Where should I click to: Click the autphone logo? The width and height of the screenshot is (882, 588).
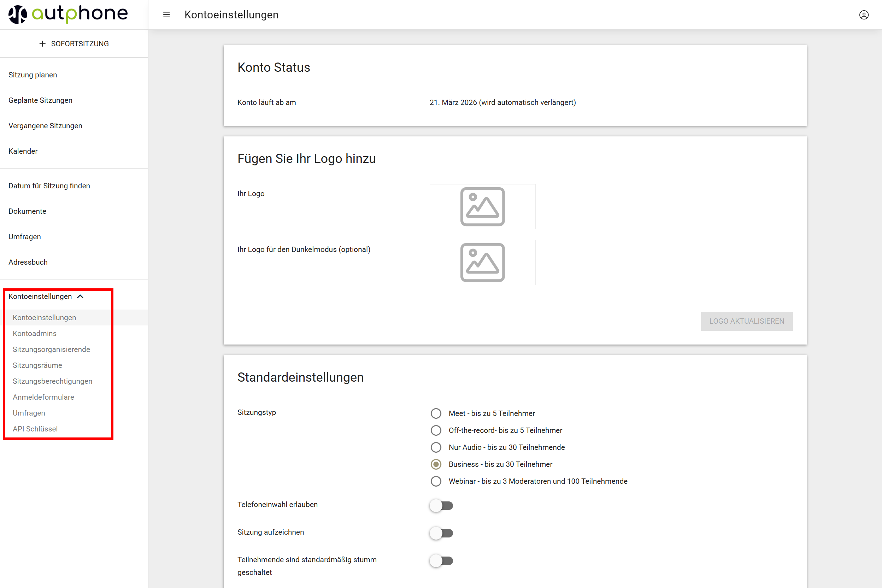point(68,14)
